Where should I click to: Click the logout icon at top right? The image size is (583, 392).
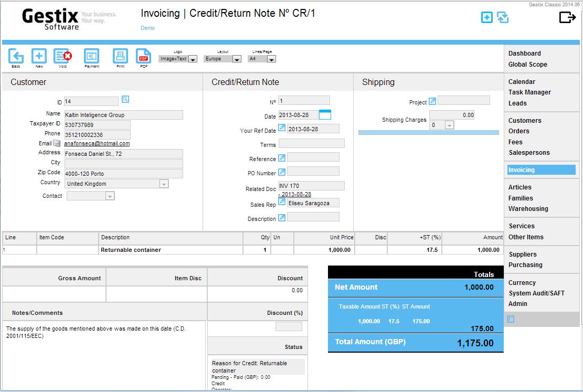click(567, 17)
